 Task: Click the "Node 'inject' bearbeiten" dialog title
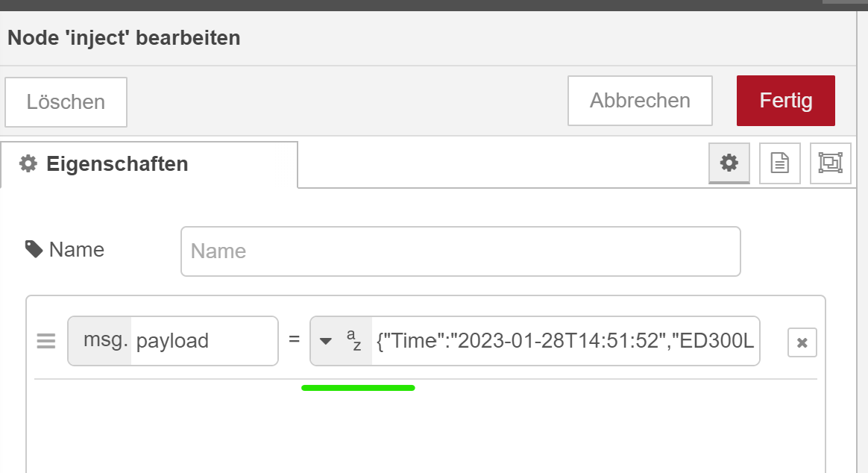point(124,38)
